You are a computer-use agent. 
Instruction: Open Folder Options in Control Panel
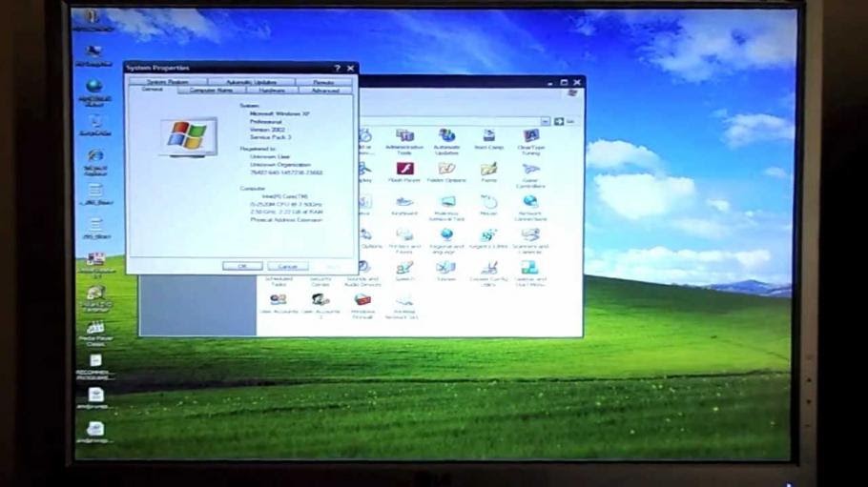[446, 172]
